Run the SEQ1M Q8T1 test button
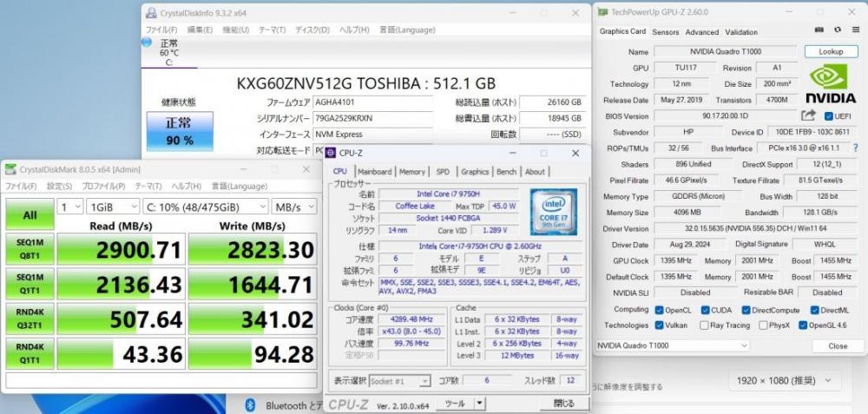 tap(30, 248)
